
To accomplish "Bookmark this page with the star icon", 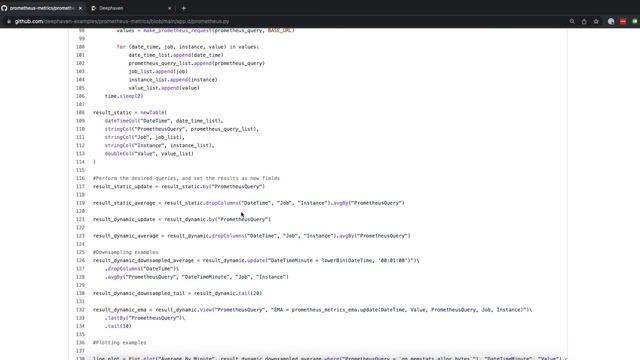I will 596,21.
